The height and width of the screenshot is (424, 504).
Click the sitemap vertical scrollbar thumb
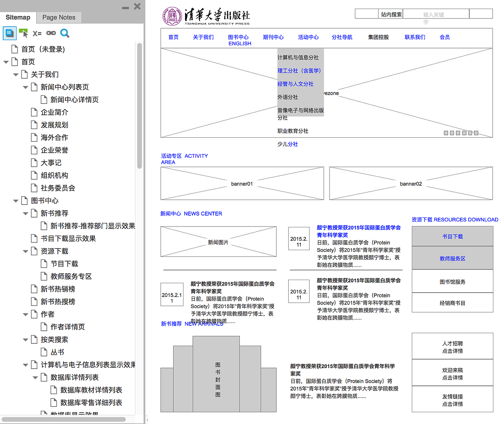click(139, 105)
